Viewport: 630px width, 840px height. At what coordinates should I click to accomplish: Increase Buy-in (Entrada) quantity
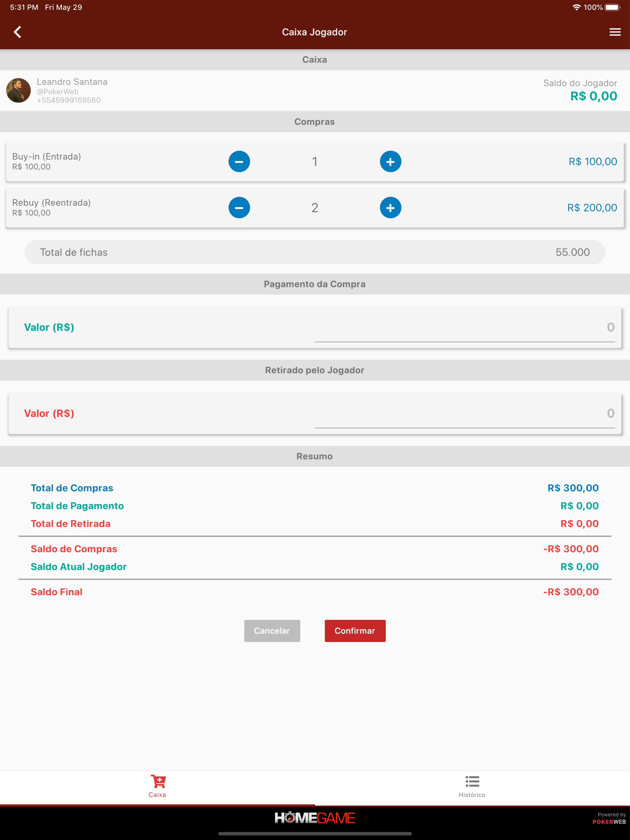pyautogui.click(x=390, y=161)
